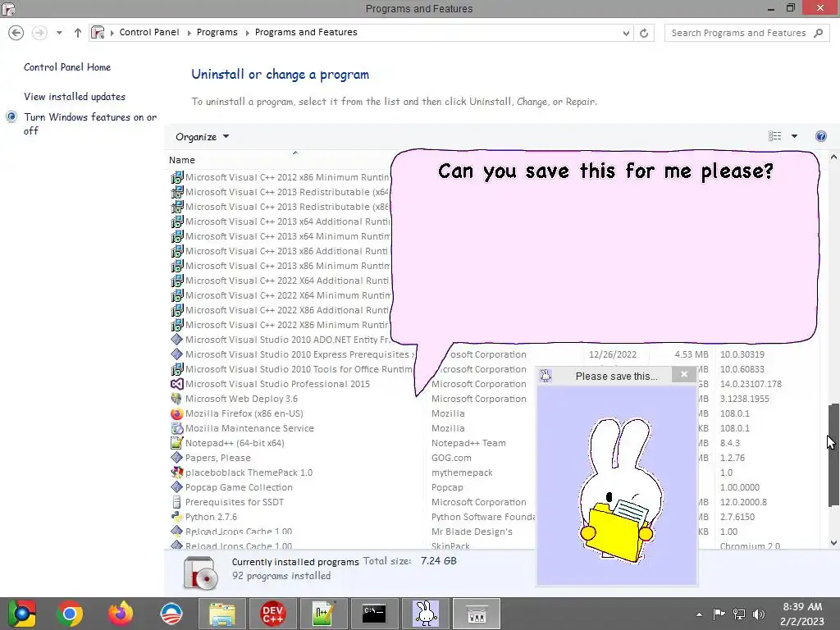
Task: Click the 4.53 MB size cell
Action: click(x=692, y=354)
